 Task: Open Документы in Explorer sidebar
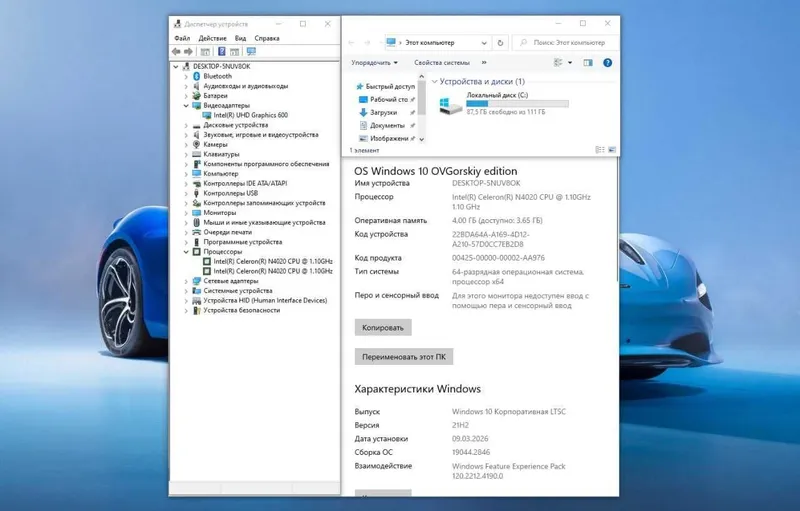pyautogui.click(x=386, y=125)
